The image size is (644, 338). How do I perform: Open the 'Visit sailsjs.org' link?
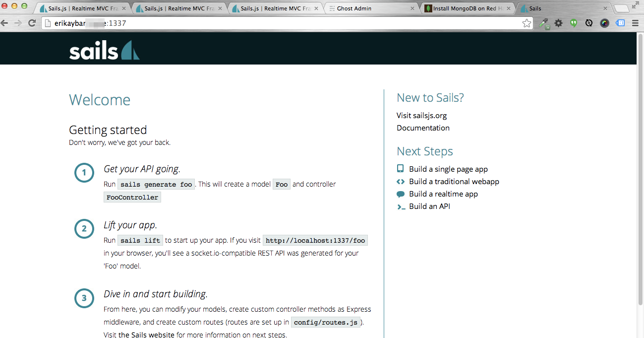coord(421,115)
